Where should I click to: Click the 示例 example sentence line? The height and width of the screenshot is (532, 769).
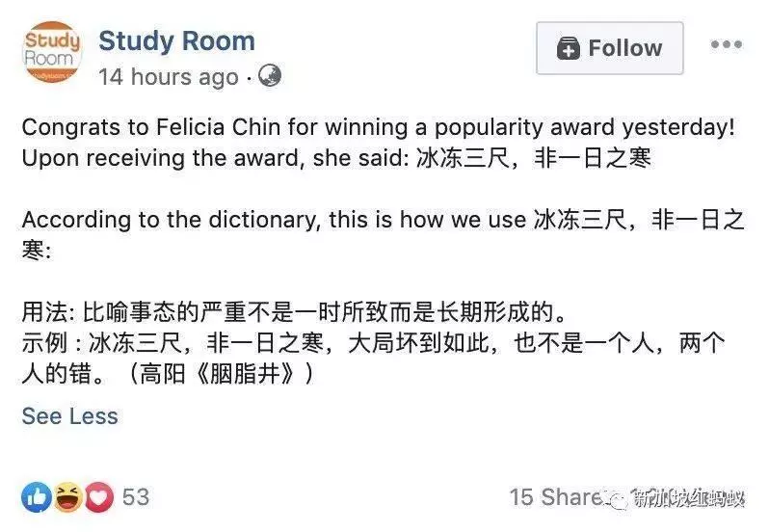373,359
